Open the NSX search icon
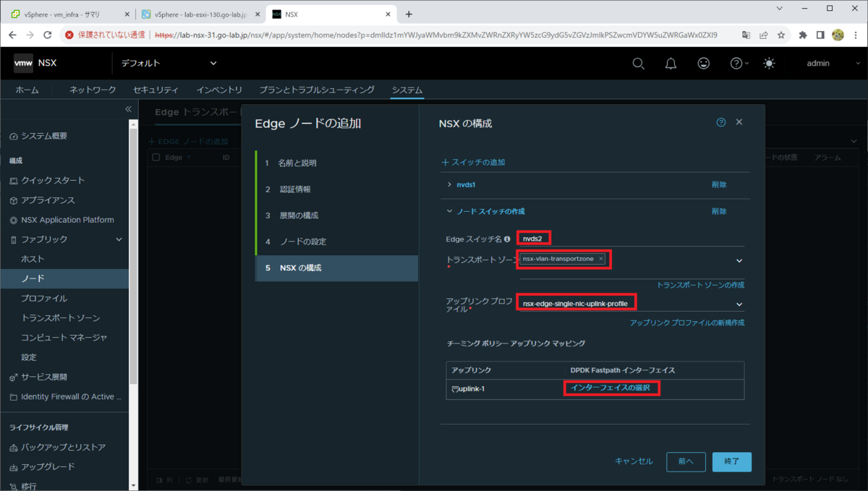Image resolution: width=868 pixels, height=491 pixels. [x=638, y=64]
